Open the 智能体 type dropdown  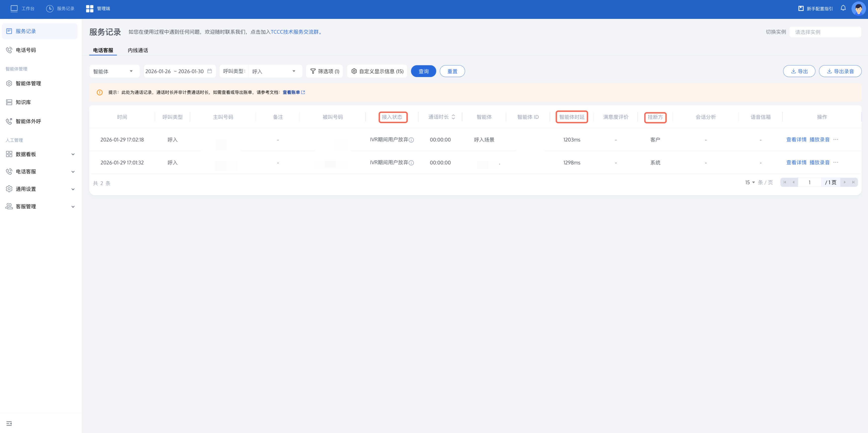[x=114, y=71]
